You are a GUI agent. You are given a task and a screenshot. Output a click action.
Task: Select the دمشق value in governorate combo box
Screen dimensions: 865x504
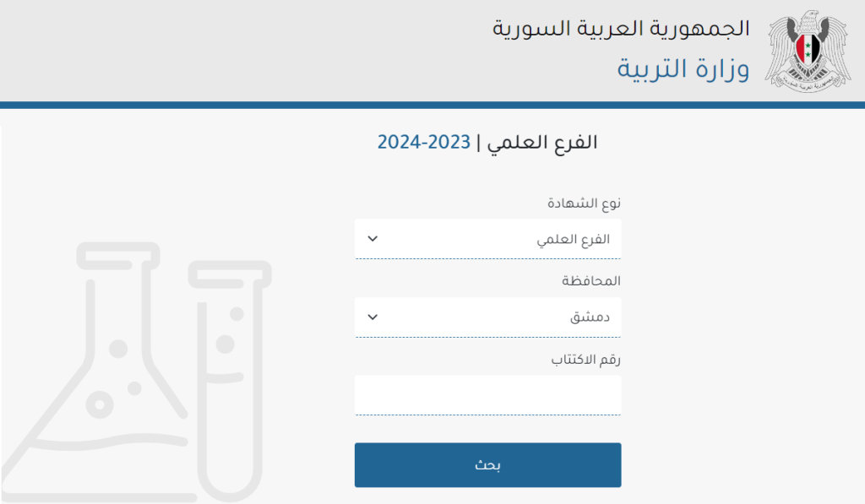click(x=590, y=317)
